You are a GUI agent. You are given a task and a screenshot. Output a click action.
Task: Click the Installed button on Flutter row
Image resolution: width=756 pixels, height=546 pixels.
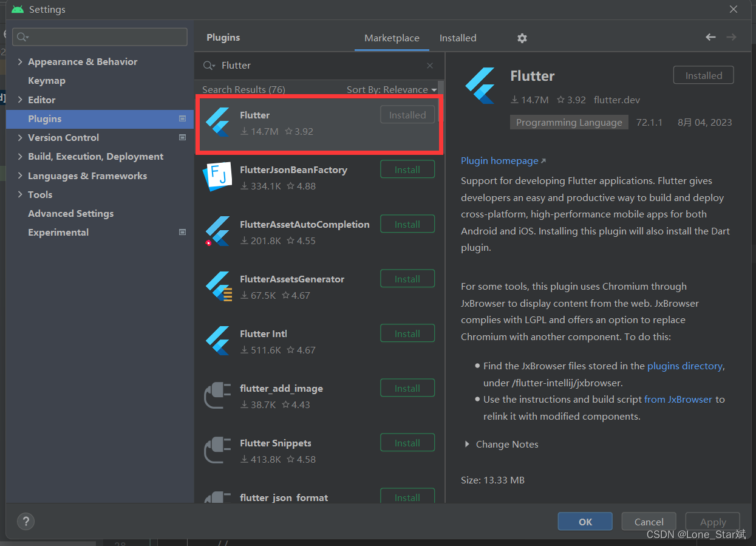tap(407, 115)
